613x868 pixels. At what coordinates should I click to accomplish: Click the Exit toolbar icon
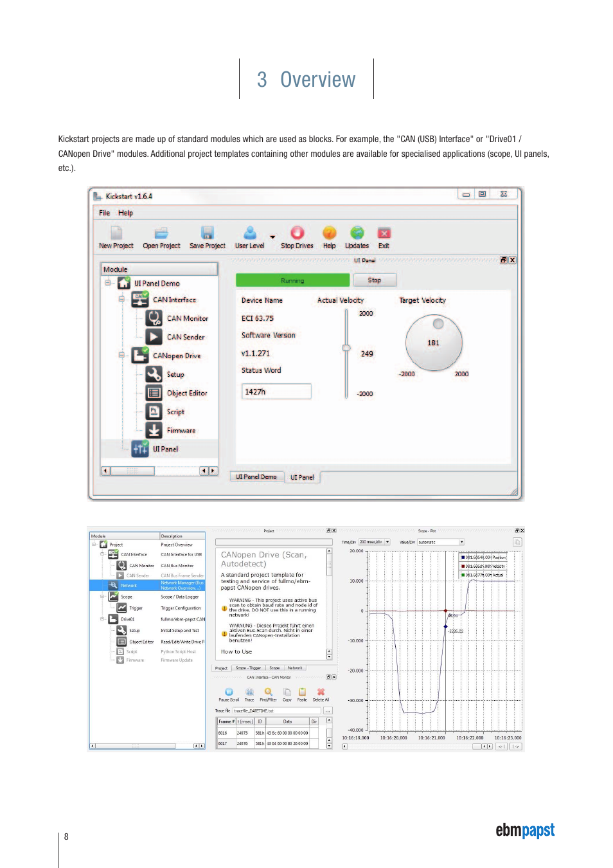coord(384,233)
